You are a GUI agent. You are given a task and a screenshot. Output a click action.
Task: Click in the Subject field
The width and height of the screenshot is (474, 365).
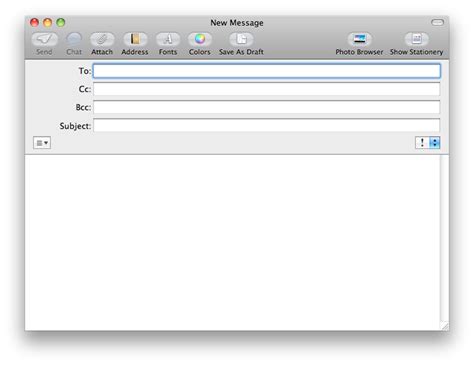click(x=267, y=126)
